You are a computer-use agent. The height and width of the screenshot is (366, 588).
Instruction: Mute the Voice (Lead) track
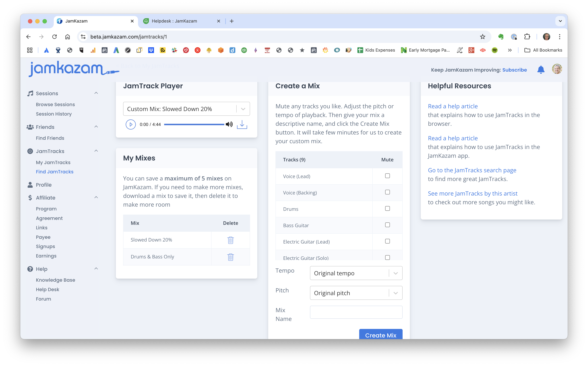[387, 176]
